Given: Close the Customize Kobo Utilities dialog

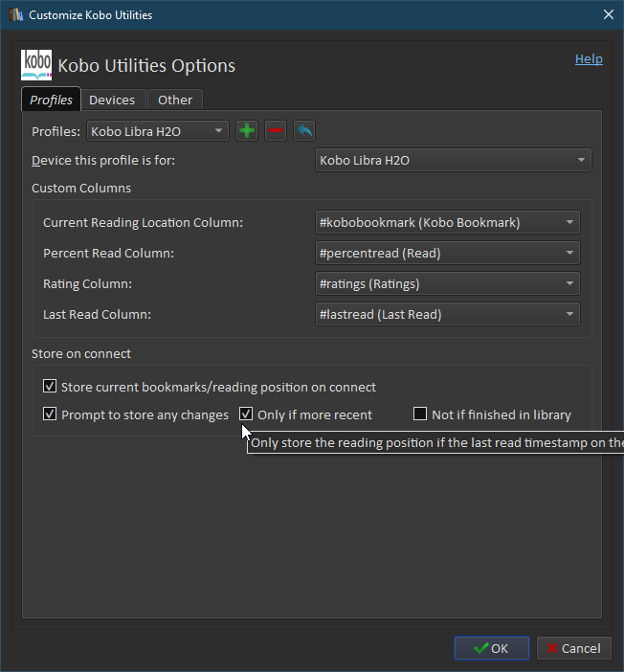Looking at the screenshot, I should [x=609, y=14].
